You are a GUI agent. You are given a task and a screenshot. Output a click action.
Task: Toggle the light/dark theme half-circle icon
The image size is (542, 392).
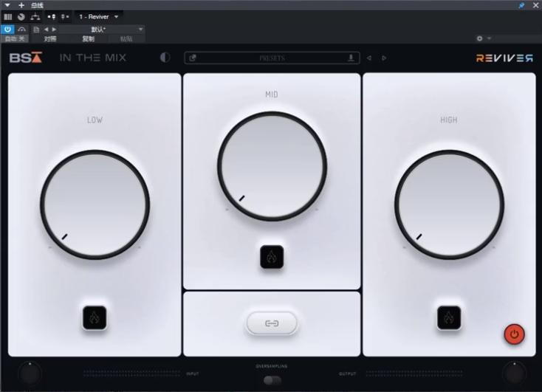[165, 58]
